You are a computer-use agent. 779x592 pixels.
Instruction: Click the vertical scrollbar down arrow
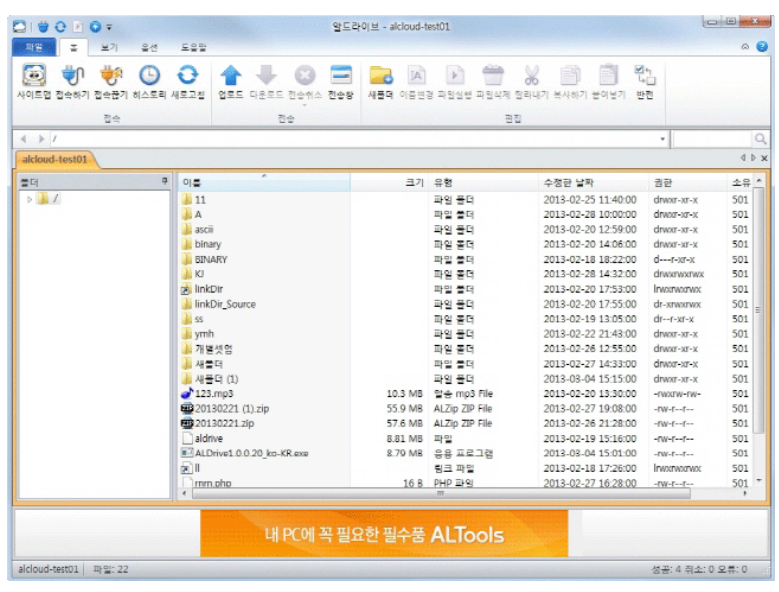click(x=759, y=480)
